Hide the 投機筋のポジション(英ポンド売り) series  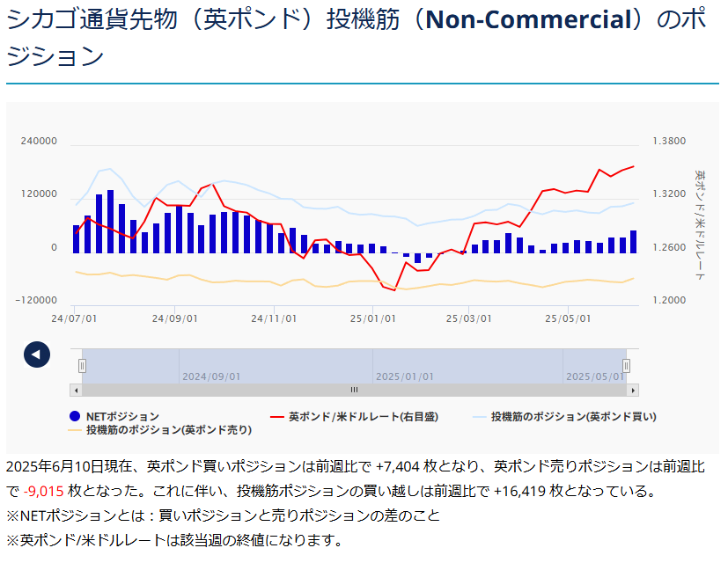168,430
